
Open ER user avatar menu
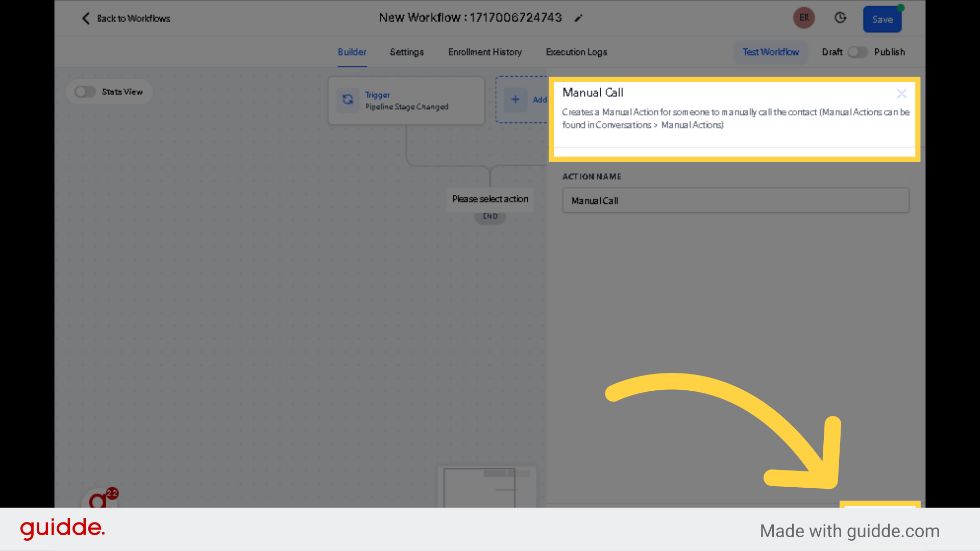click(x=804, y=18)
